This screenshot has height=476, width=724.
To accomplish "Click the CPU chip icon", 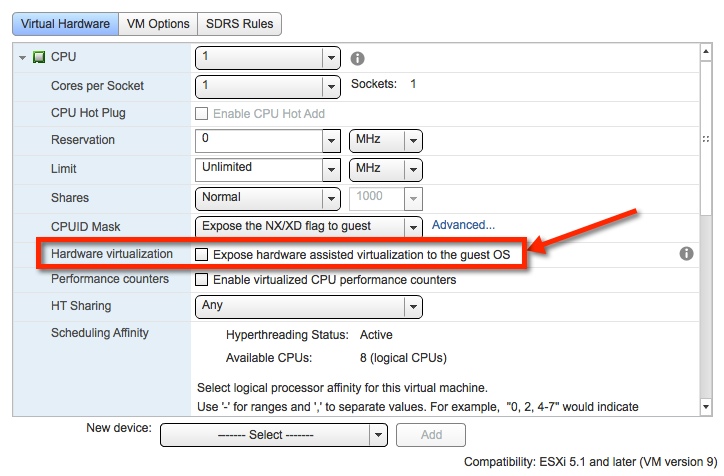I will click(39, 57).
